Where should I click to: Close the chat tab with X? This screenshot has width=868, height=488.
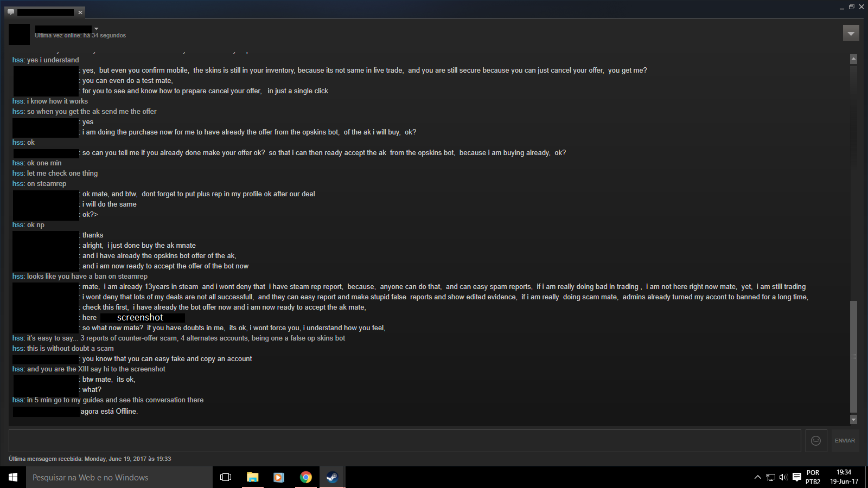[80, 12]
